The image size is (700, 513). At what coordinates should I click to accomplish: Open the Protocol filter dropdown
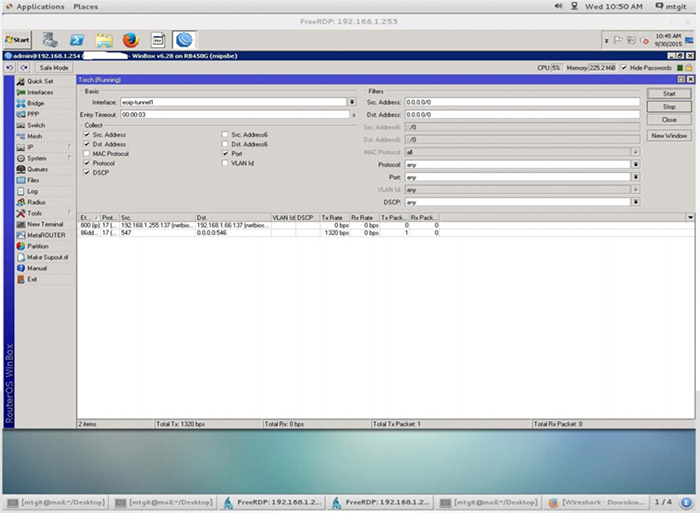point(636,165)
